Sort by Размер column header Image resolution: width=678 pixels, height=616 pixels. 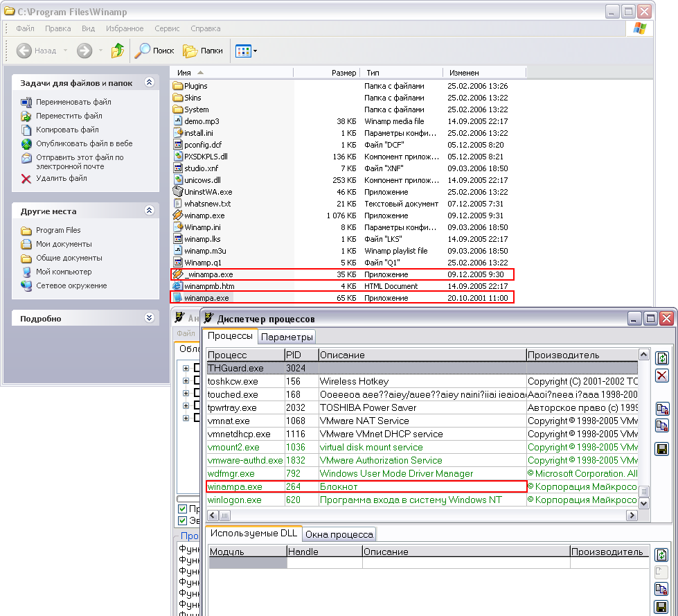tap(326, 73)
